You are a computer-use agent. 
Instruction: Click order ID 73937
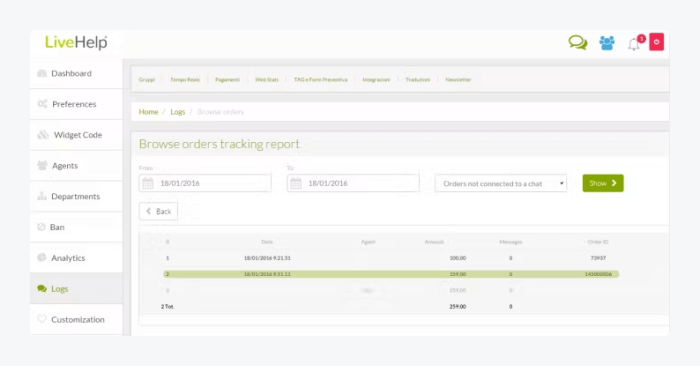pos(598,258)
